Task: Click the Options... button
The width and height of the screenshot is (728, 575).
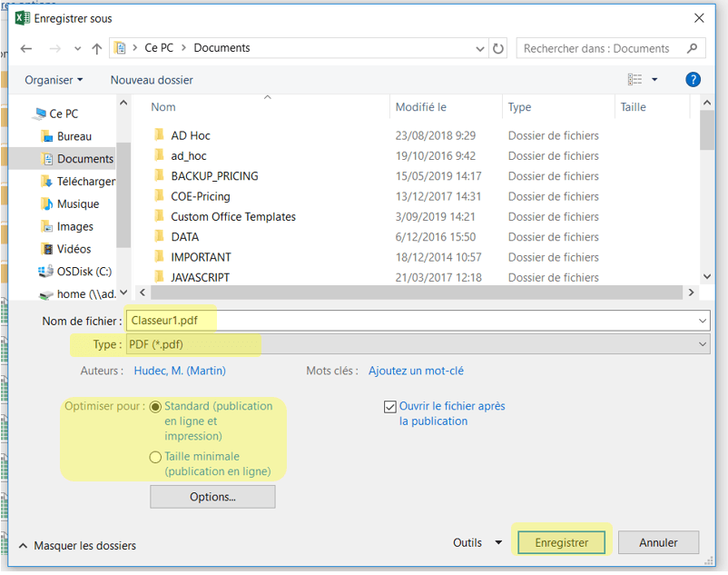Action: click(212, 497)
